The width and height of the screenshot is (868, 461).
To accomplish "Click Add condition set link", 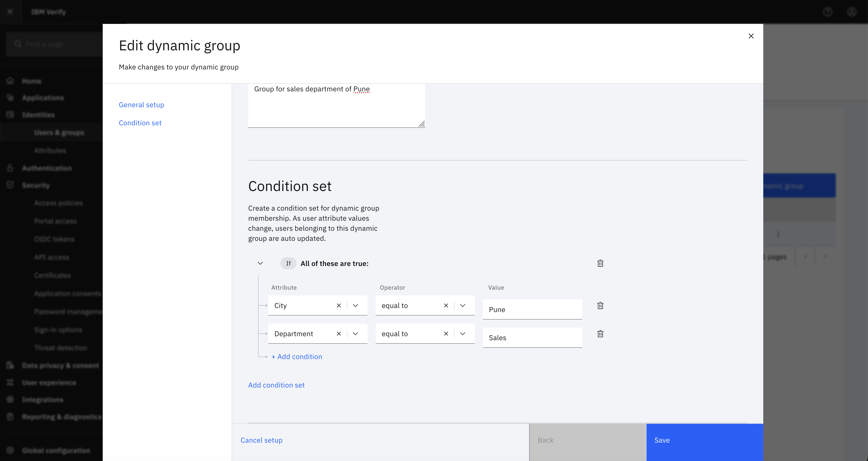I will click(276, 385).
